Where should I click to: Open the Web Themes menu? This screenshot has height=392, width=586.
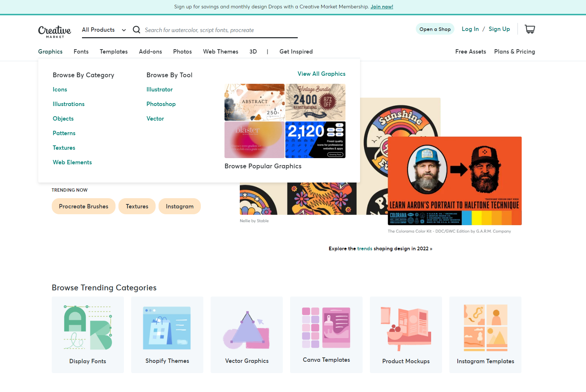point(220,52)
